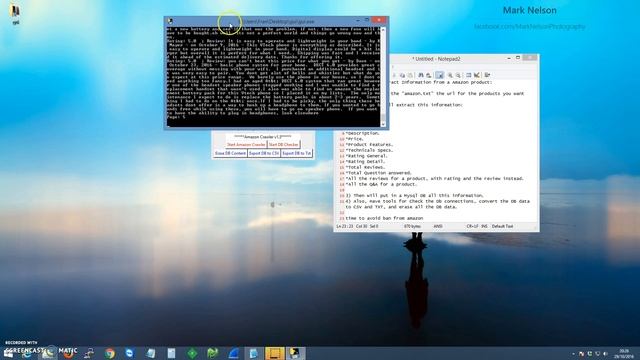Click Cut icon in Notepad2 toolbar

point(394,75)
